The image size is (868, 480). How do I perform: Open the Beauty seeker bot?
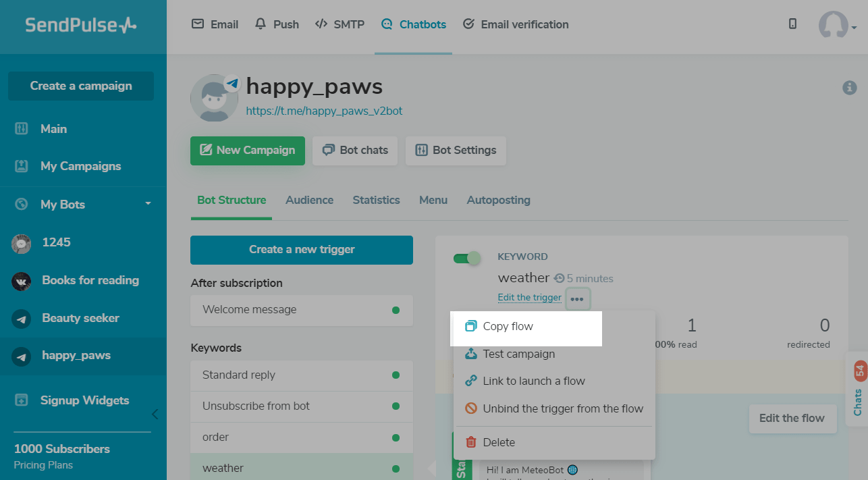(x=83, y=318)
